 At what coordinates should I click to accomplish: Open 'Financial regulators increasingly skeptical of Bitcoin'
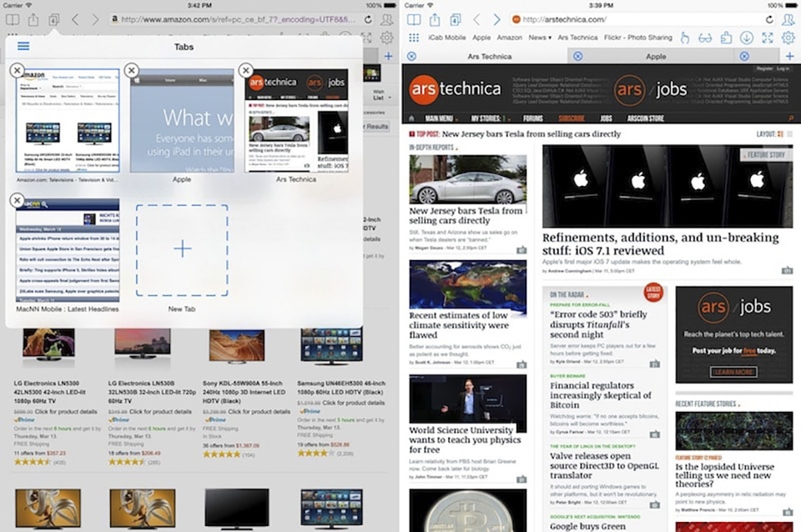600,395
